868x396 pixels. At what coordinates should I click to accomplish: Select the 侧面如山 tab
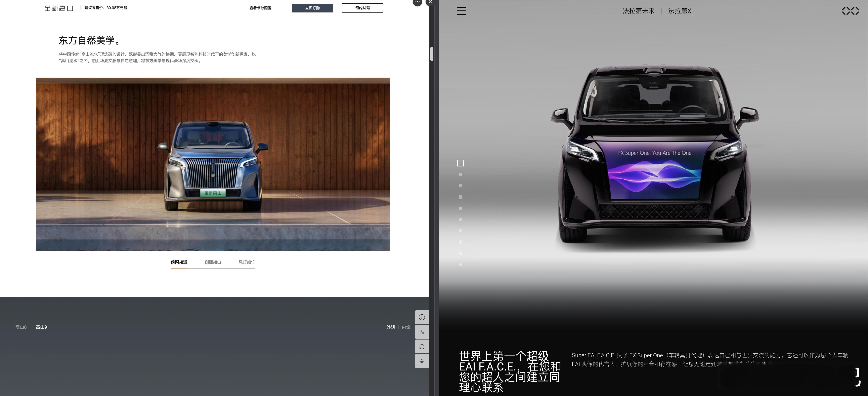213,262
